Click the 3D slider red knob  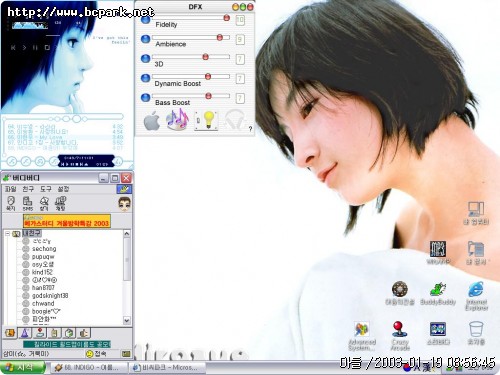coord(206,57)
